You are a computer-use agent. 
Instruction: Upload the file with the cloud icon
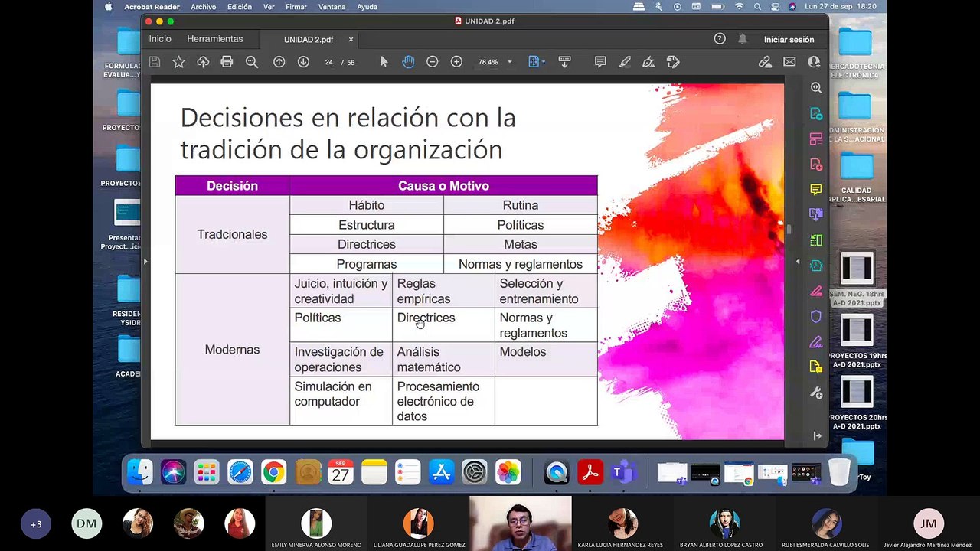point(203,62)
